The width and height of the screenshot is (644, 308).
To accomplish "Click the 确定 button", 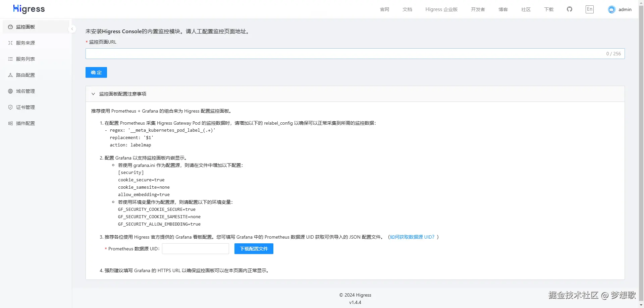I will 96,72.
